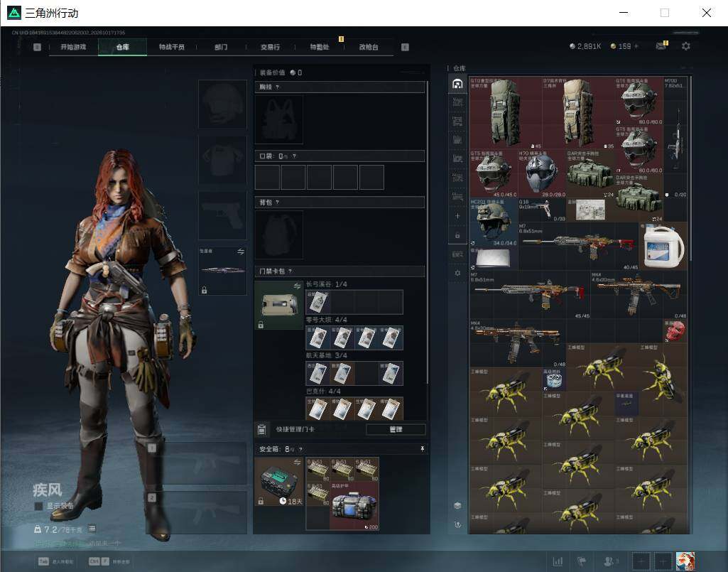728x572 pixels.
Task: Open the 部门 tab
Action: [x=221, y=47]
